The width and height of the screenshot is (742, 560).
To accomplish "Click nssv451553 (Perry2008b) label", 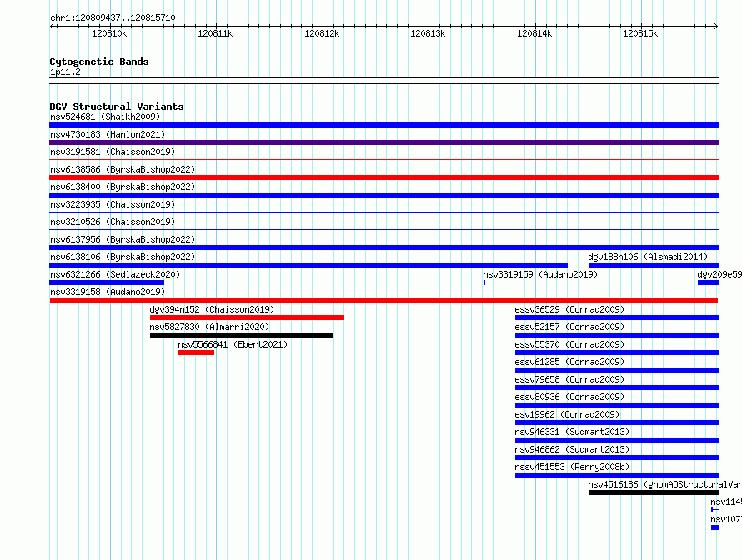I will (x=572, y=467).
